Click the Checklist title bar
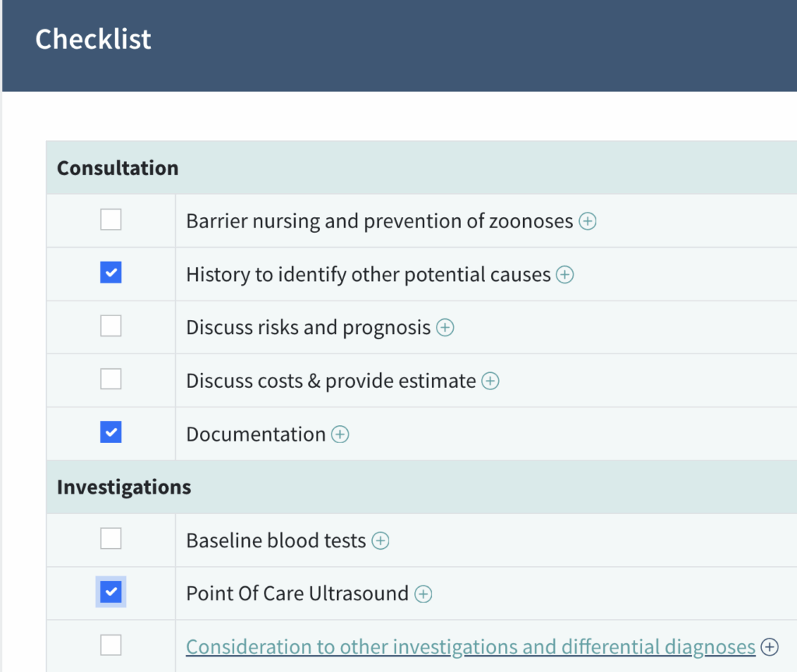797x672 pixels. (x=93, y=40)
